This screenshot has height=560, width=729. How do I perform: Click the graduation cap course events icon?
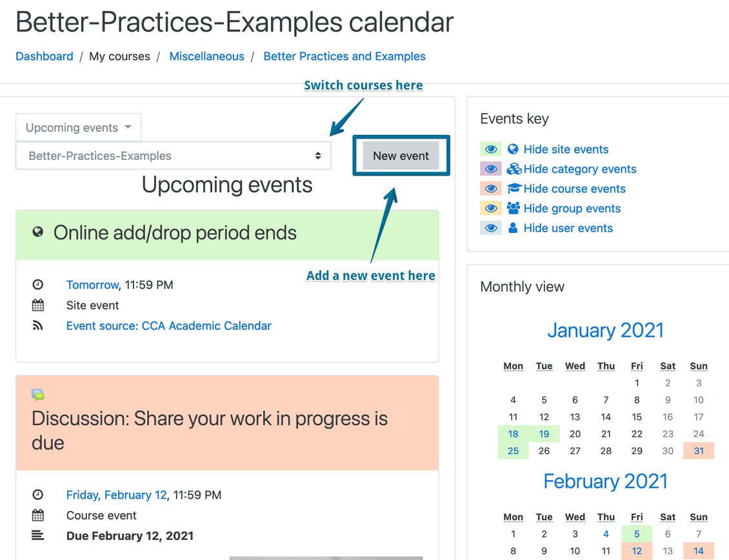pyautogui.click(x=514, y=188)
